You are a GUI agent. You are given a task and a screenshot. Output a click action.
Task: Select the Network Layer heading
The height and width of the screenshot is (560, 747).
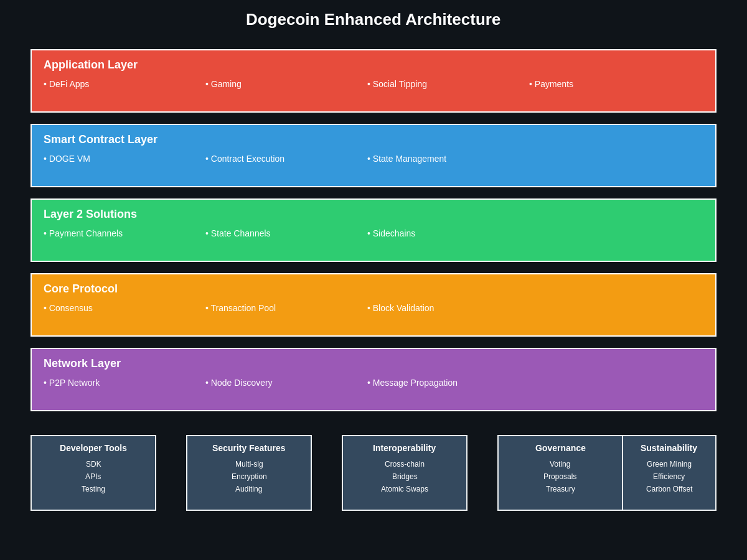pyautogui.click(x=82, y=363)
